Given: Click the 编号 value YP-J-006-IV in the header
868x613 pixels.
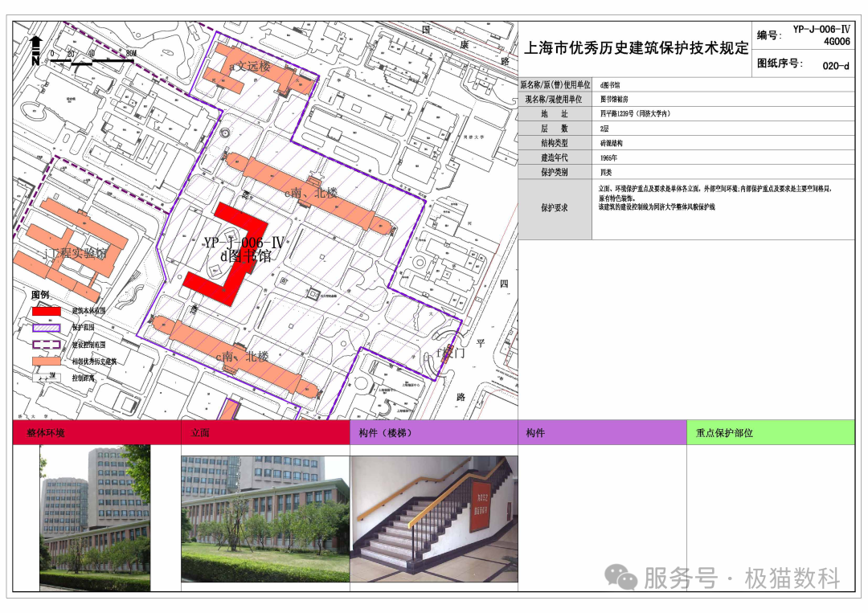Looking at the screenshot, I should (821, 30).
